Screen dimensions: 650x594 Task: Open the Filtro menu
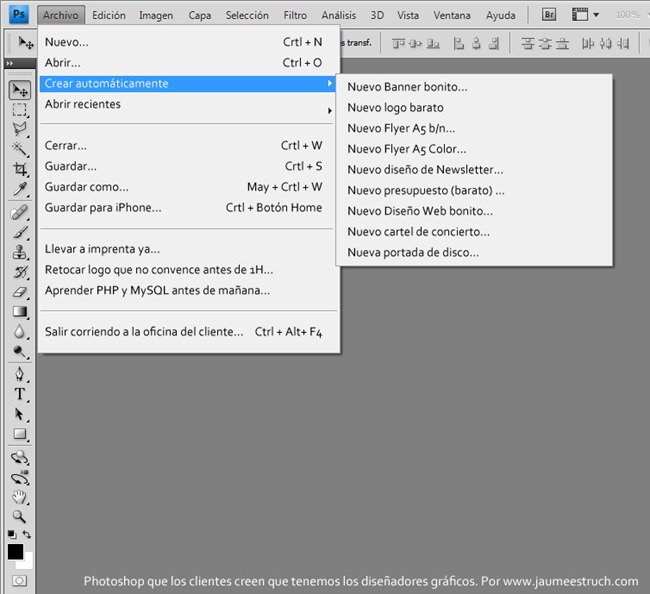pyautogui.click(x=295, y=15)
